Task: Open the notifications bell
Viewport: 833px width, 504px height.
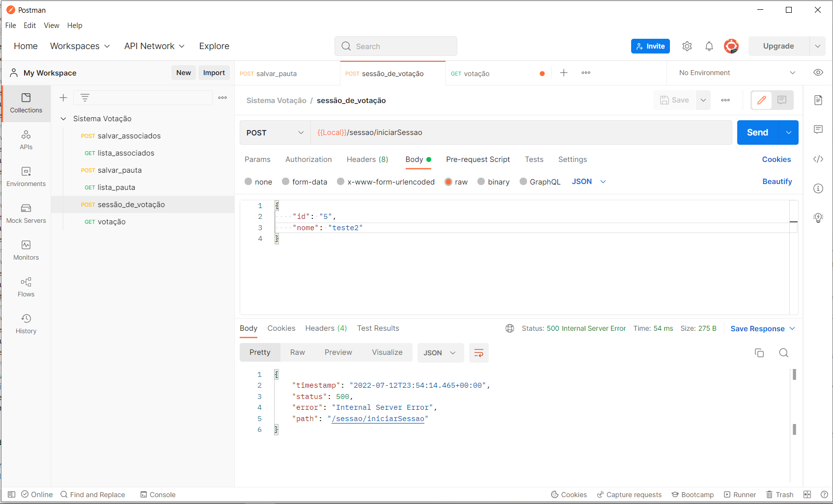Action: (x=709, y=46)
